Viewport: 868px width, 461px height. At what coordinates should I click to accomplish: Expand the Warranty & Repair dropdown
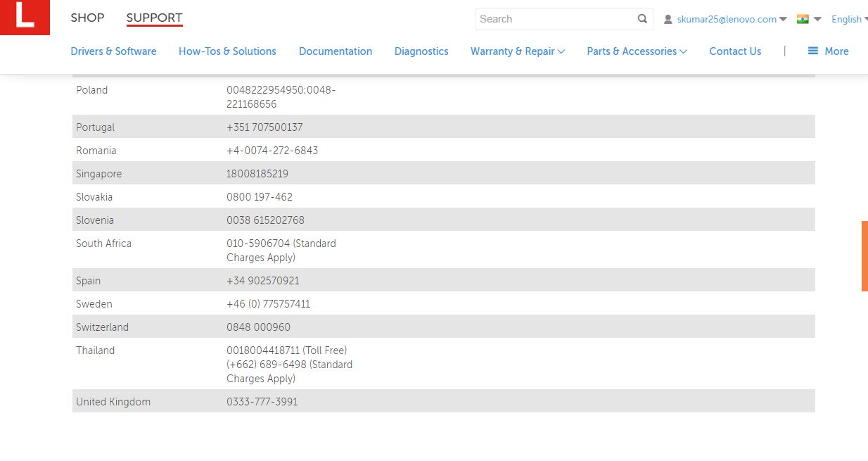(x=517, y=51)
